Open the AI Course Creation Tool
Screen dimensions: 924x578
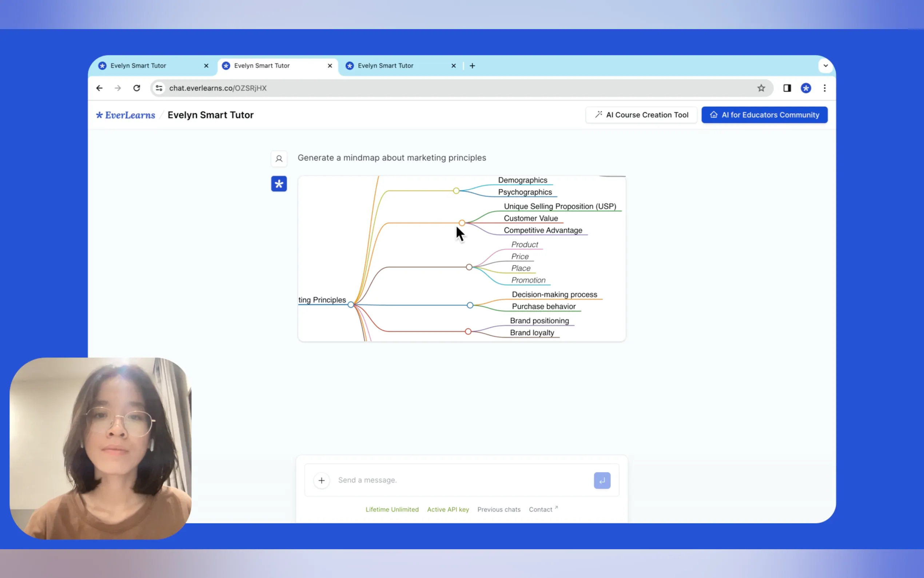click(641, 115)
